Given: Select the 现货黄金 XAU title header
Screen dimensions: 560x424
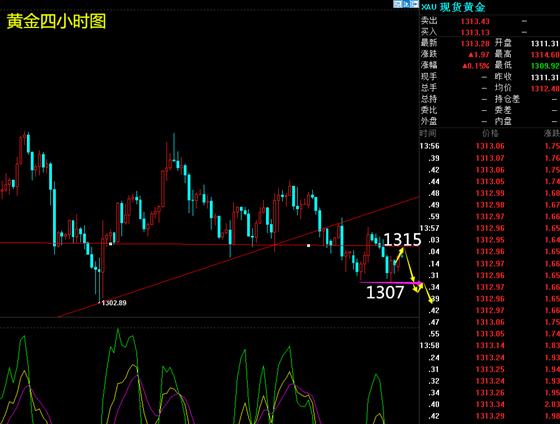Looking at the screenshot, I should tap(453, 7).
